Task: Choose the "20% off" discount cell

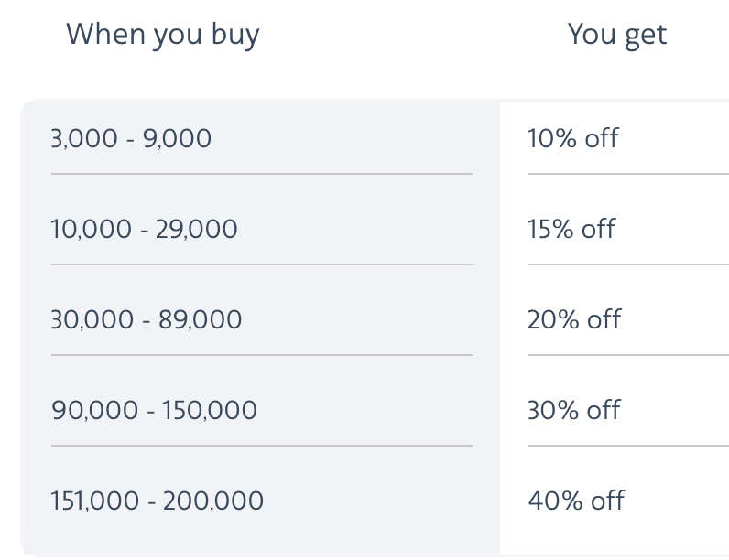Action: tap(574, 319)
